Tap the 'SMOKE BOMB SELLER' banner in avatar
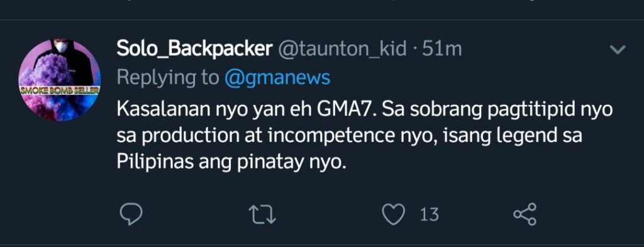 coord(60,89)
